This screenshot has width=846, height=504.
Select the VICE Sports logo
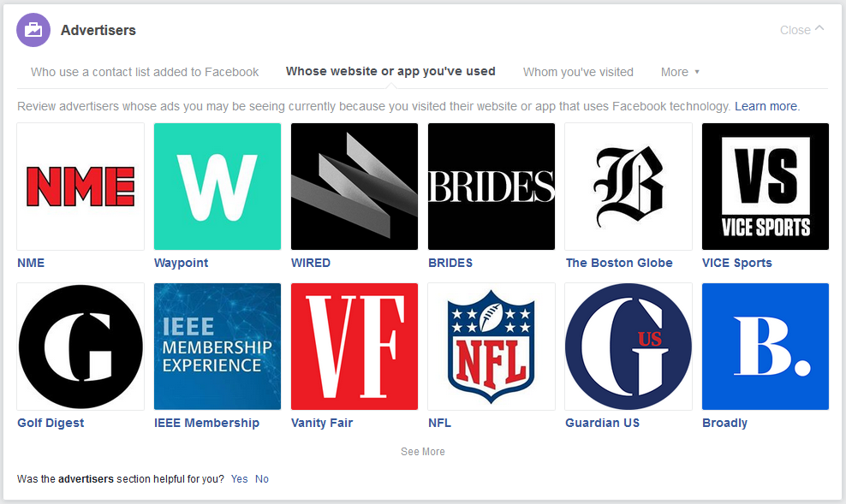(x=766, y=187)
